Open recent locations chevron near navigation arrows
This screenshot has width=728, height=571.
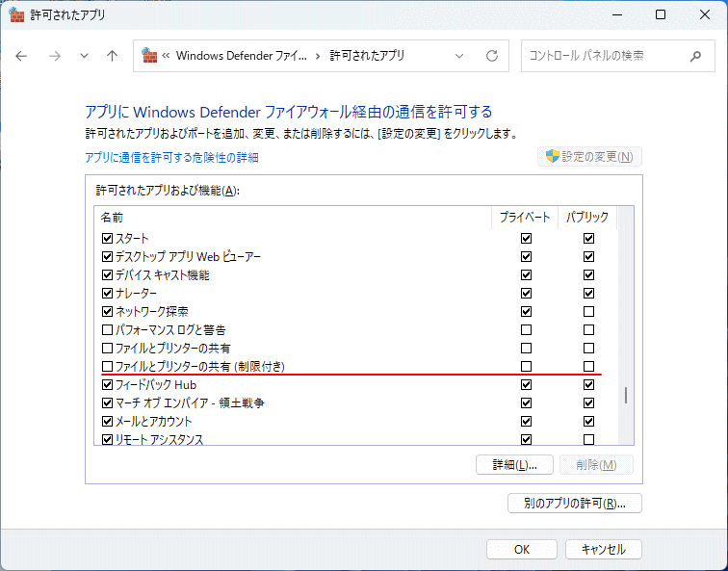pyautogui.click(x=84, y=56)
